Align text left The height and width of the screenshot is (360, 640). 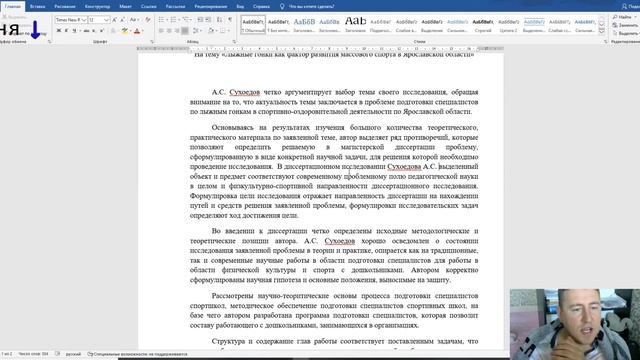click(x=161, y=31)
